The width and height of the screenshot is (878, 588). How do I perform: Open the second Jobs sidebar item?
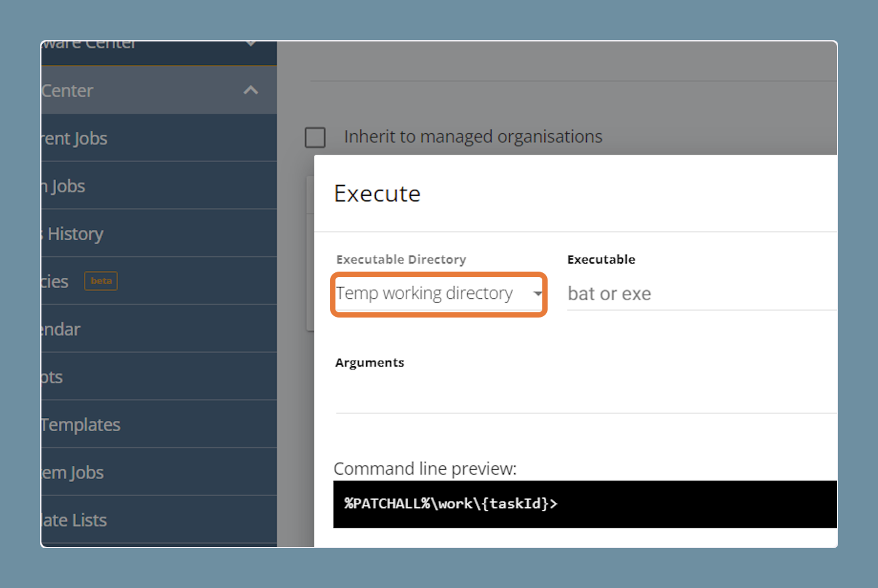click(159, 186)
